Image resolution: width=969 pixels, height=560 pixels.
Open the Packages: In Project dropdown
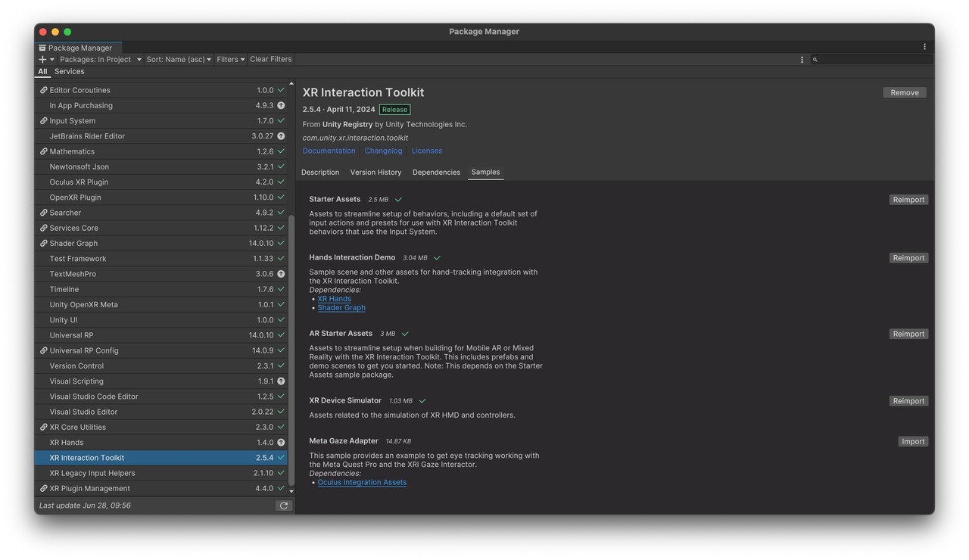pyautogui.click(x=101, y=59)
